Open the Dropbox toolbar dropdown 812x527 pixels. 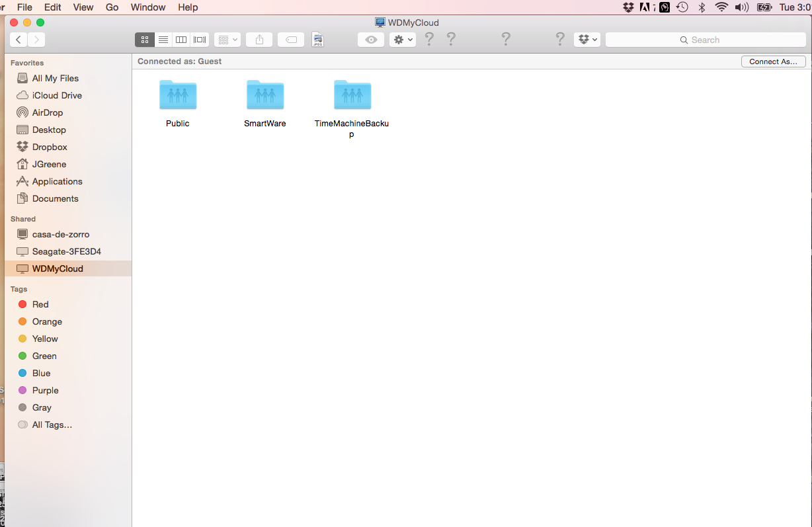pos(587,40)
